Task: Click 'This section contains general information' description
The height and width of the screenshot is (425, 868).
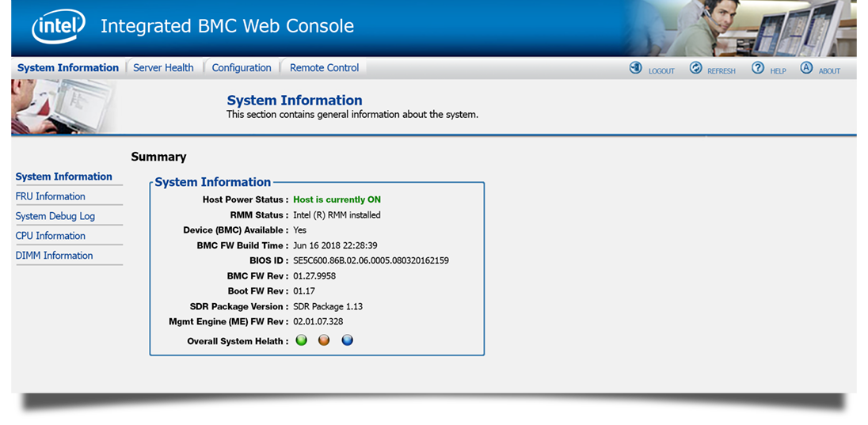Action: pos(352,115)
